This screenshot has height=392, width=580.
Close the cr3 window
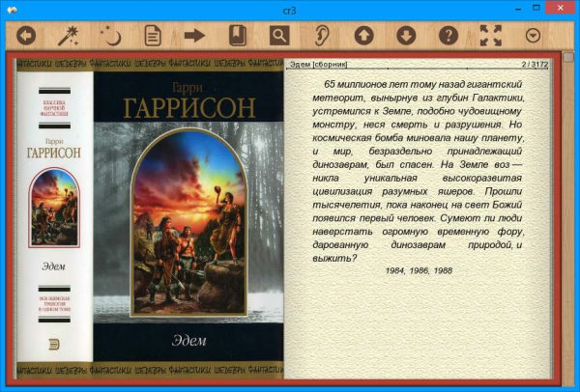(x=561, y=8)
